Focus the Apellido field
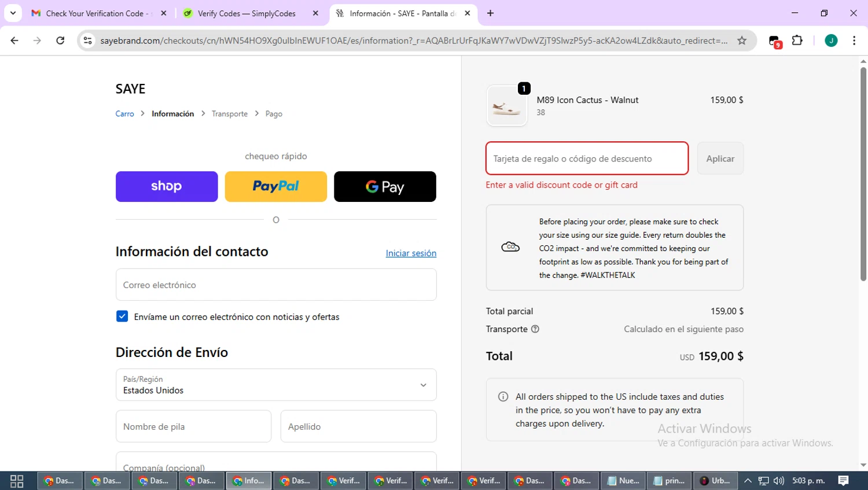Image resolution: width=868 pixels, height=490 pixels. [358, 426]
